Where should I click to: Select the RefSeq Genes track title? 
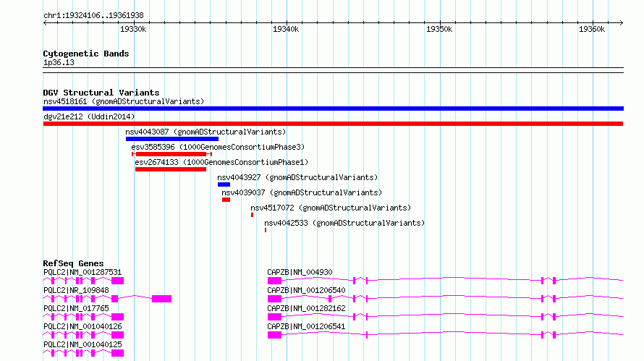73,263
